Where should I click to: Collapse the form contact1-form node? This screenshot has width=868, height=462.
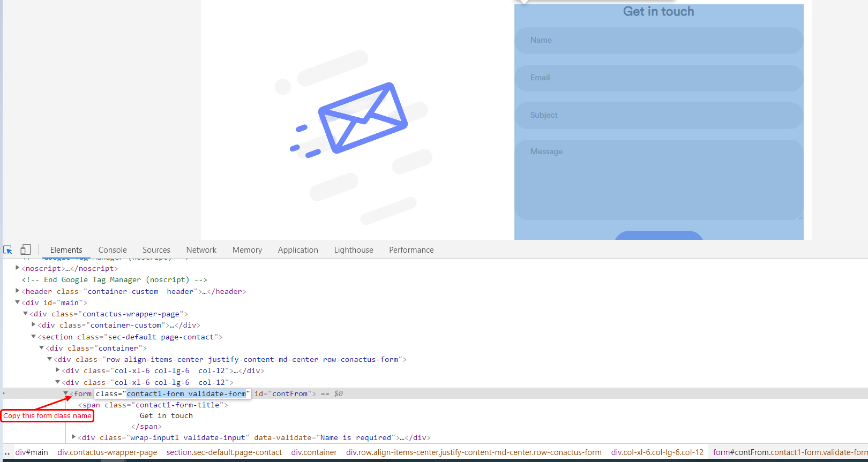[x=65, y=393]
